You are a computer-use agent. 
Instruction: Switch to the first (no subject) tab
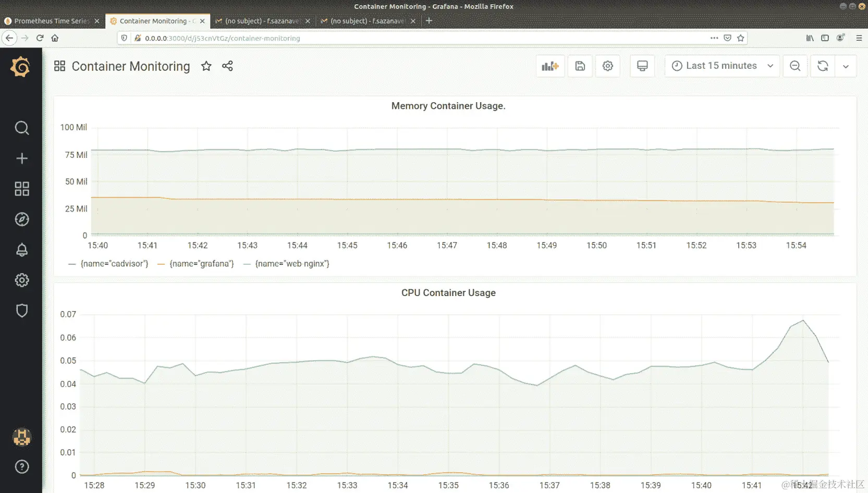pyautogui.click(x=262, y=21)
